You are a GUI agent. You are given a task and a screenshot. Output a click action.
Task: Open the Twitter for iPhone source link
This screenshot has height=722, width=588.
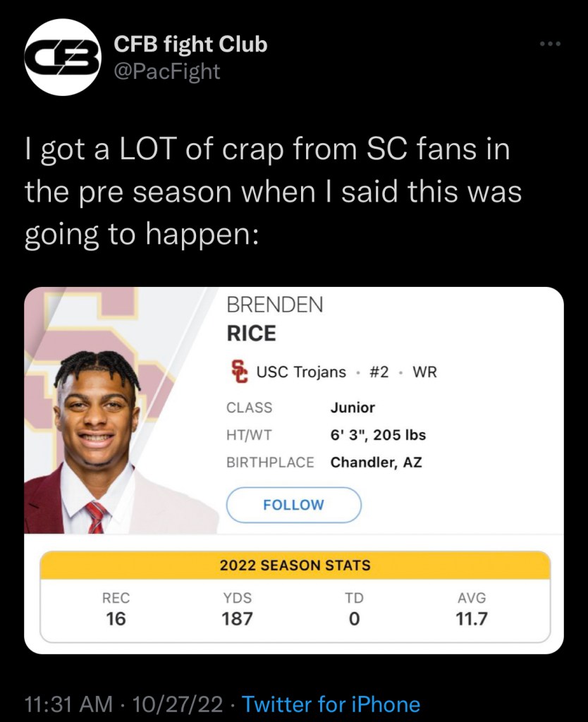331,704
